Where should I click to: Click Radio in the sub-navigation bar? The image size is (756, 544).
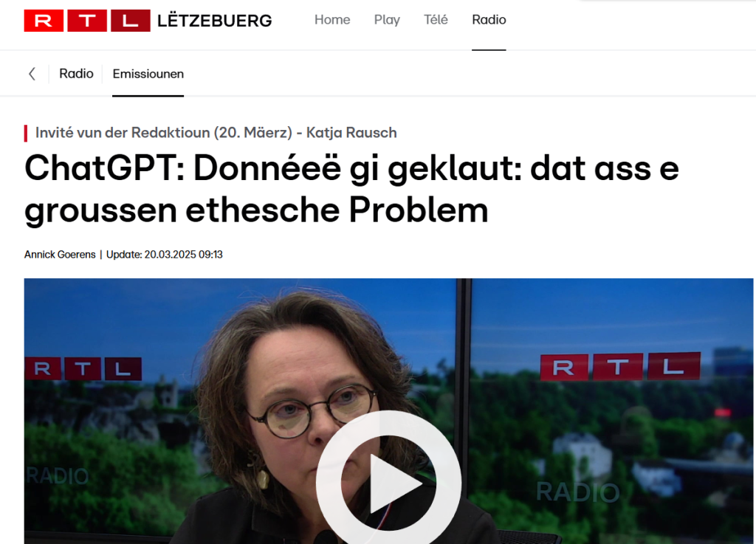pos(76,74)
